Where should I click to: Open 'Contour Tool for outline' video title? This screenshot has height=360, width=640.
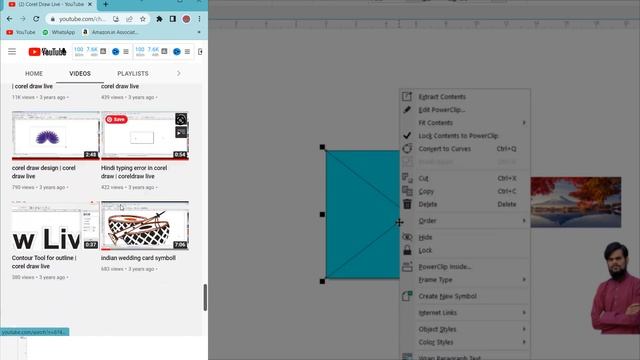[44, 262]
